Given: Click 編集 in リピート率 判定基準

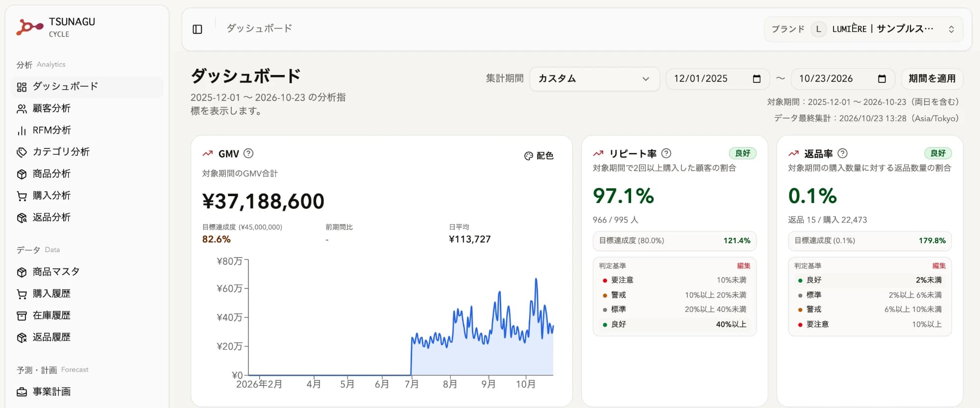Looking at the screenshot, I should pos(744,266).
